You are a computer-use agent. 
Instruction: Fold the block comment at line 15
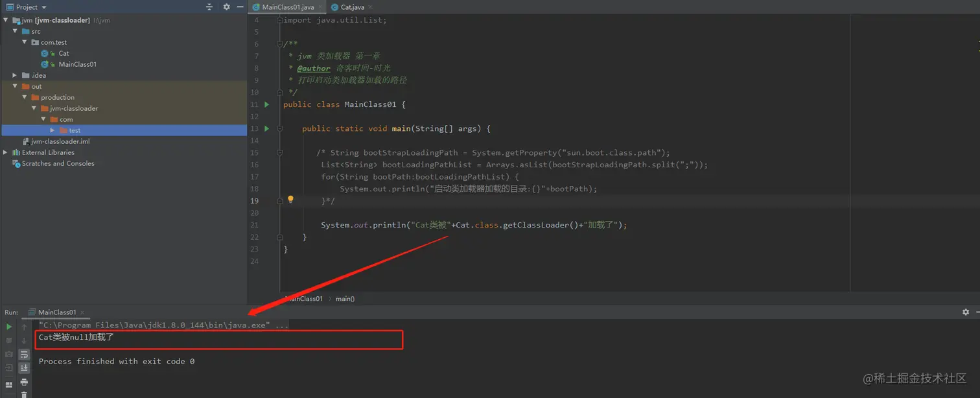tap(279, 153)
